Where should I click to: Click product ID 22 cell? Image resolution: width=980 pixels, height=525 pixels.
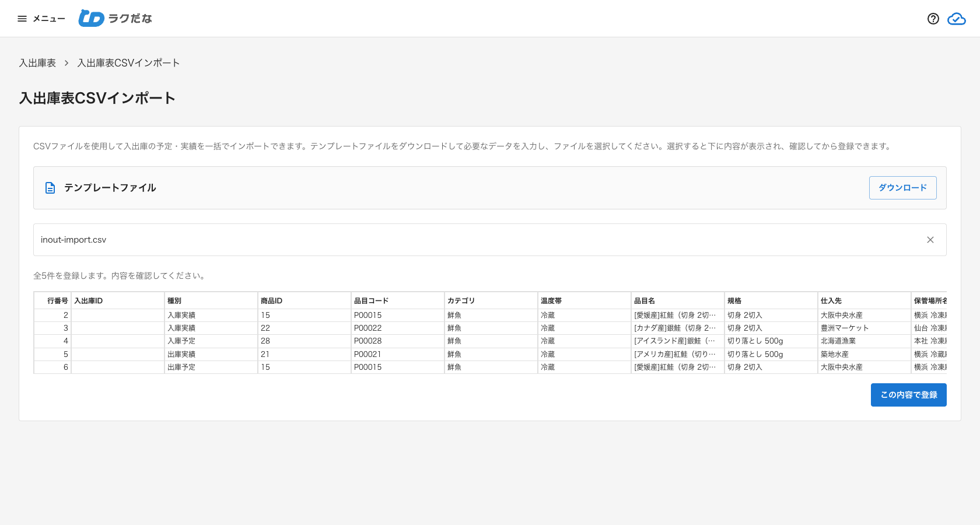pyautogui.click(x=304, y=328)
